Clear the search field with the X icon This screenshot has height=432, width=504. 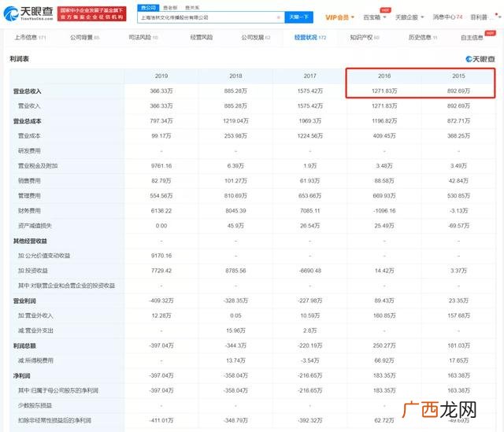pyautogui.click(x=278, y=17)
